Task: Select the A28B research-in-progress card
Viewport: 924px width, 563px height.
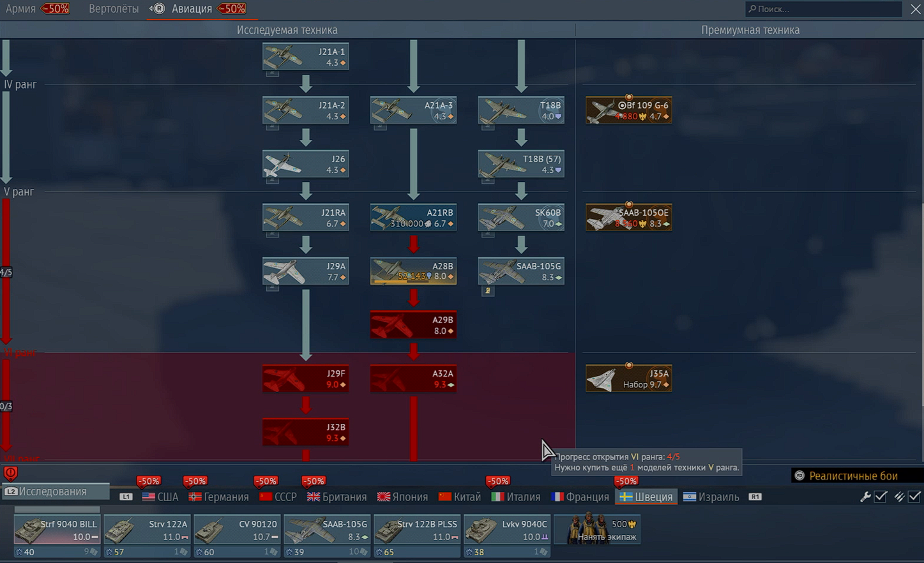Action: click(413, 271)
